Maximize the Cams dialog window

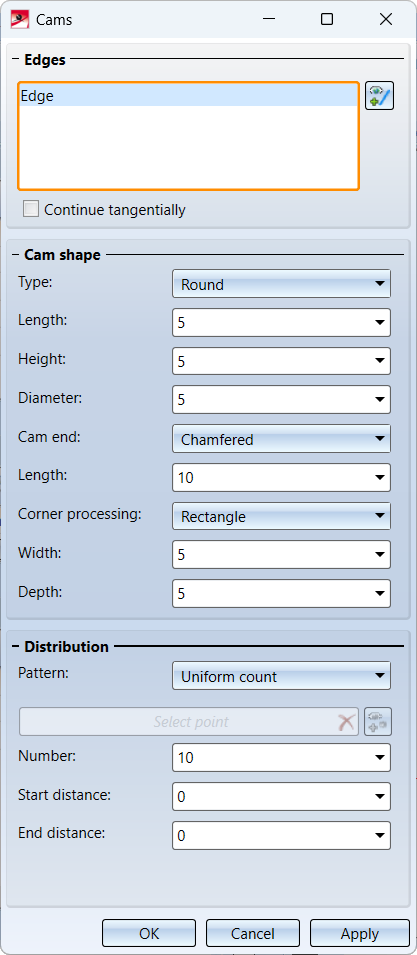[327, 19]
